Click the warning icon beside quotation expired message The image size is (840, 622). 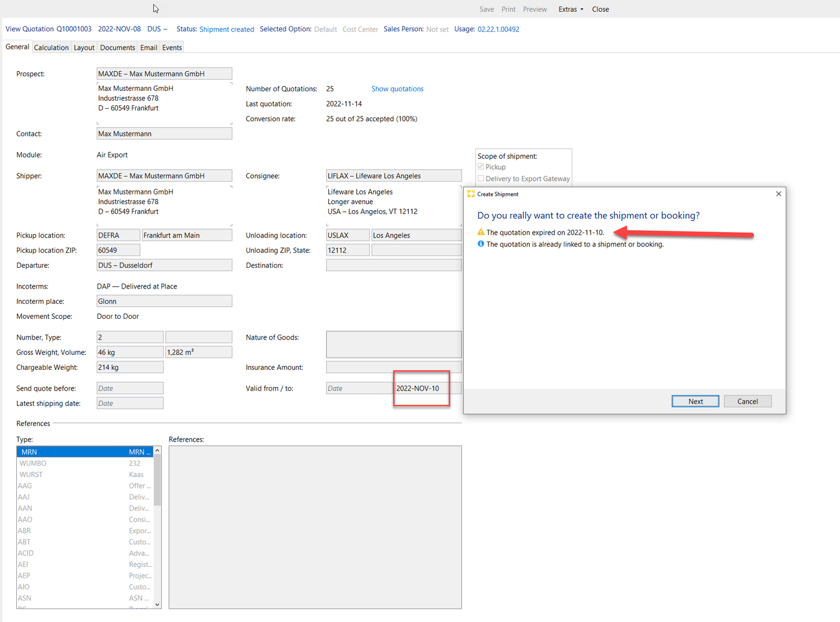click(x=480, y=232)
